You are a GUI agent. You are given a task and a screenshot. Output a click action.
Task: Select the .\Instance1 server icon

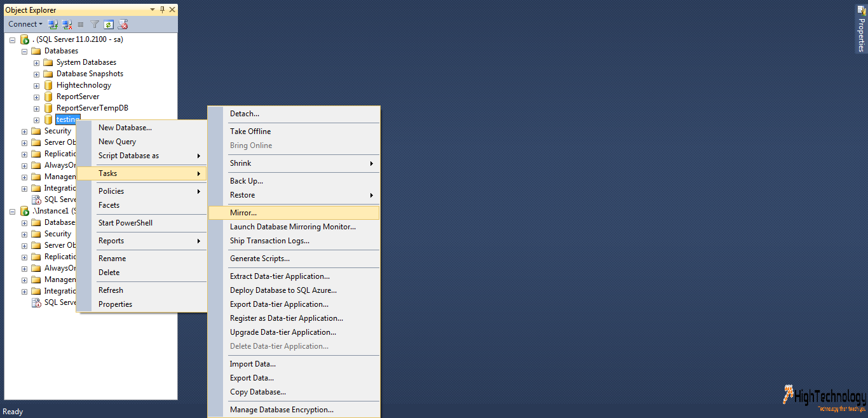click(25, 211)
